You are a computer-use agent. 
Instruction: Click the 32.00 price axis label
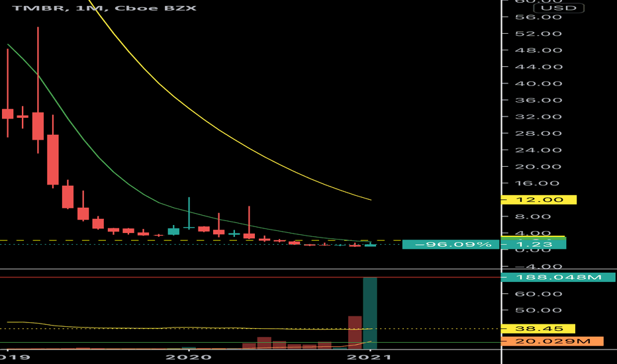538,116
